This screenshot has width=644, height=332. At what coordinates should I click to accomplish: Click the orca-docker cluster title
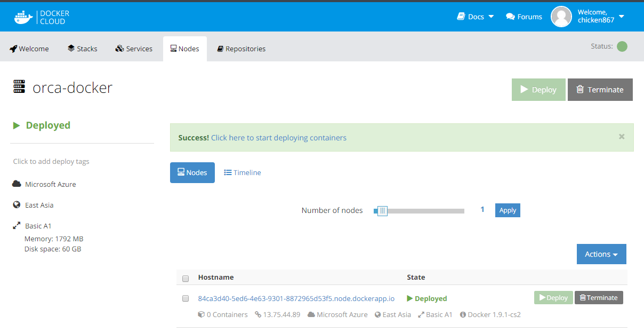(x=73, y=88)
